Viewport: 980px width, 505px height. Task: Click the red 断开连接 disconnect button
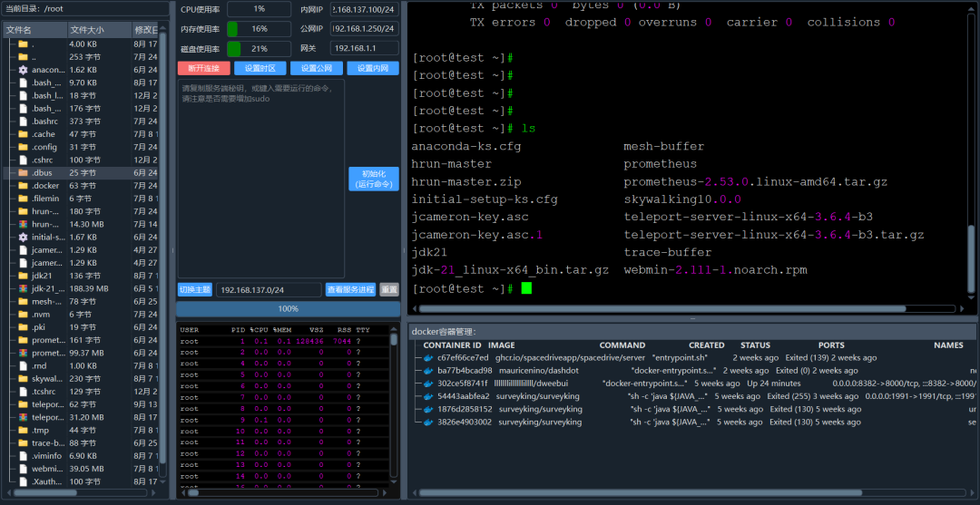point(204,68)
